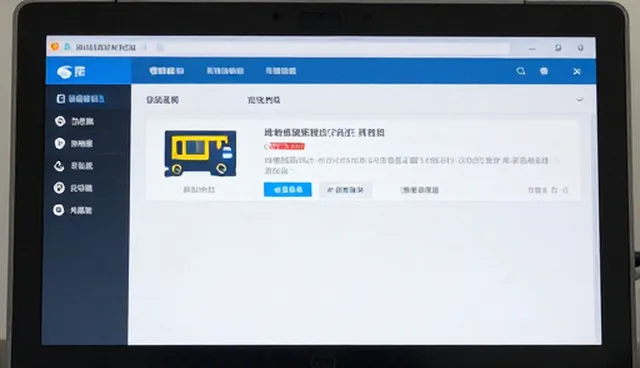Open the third sidebar entry with round icon
This screenshot has height=368, width=640.
[74, 143]
